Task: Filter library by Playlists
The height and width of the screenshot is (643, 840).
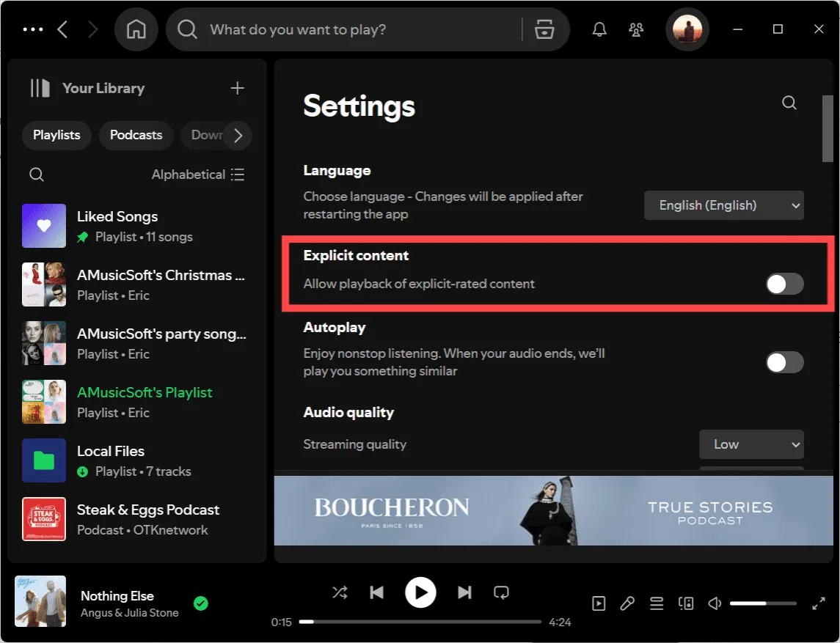Action: 56,135
